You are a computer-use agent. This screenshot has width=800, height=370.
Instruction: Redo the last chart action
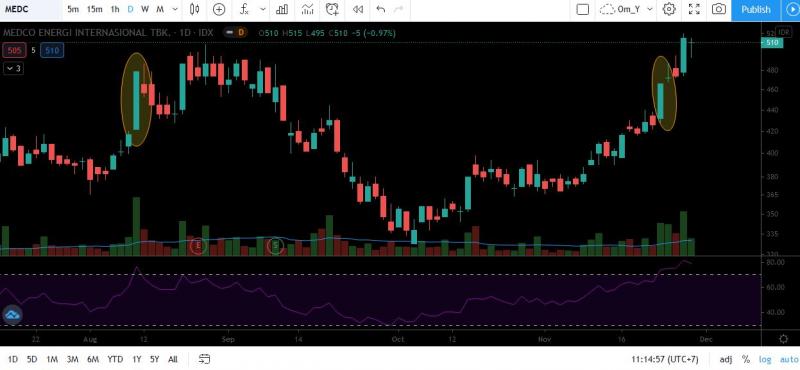tap(399, 9)
